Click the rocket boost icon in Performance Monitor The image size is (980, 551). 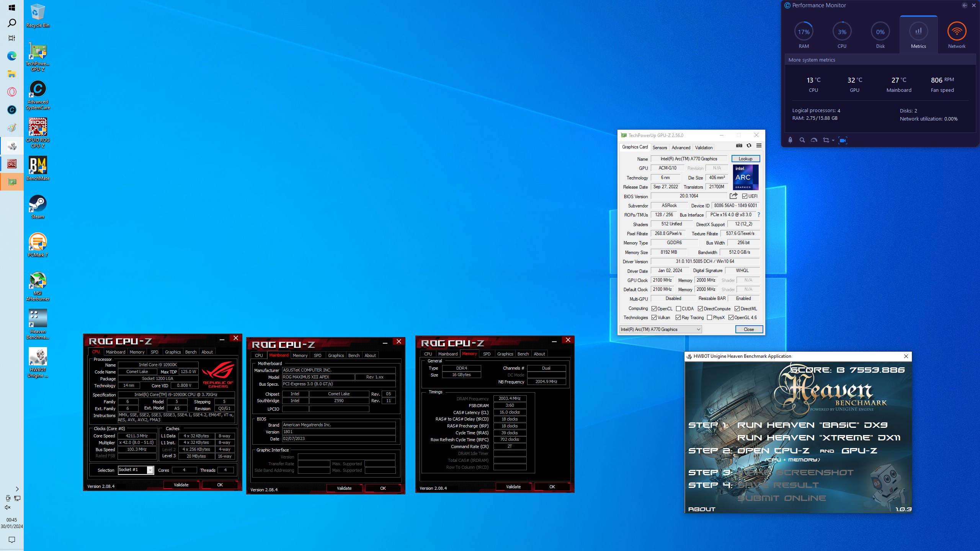[x=790, y=140]
